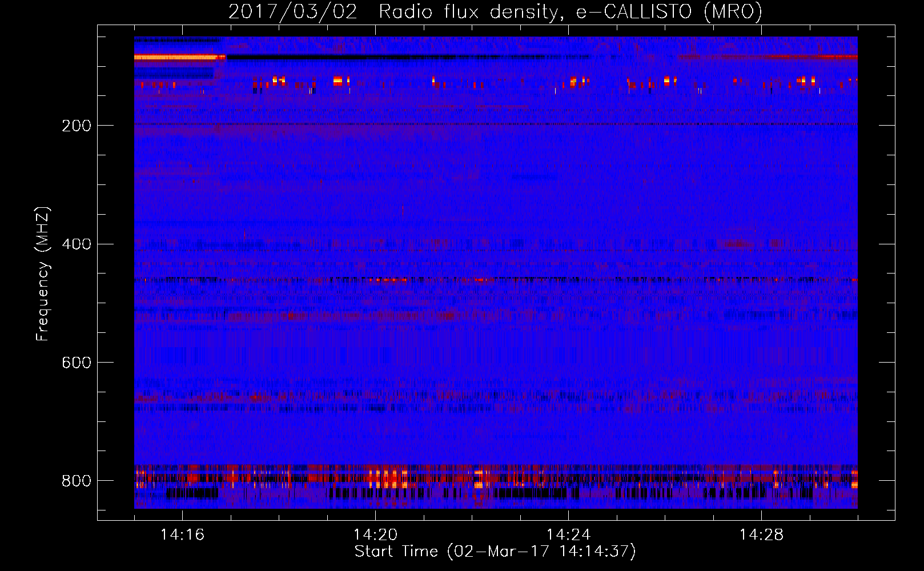Click the 14:28 time tick label
Image resolution: width=924 pixels, height=571 pixels.
click(x=761, y=534)
